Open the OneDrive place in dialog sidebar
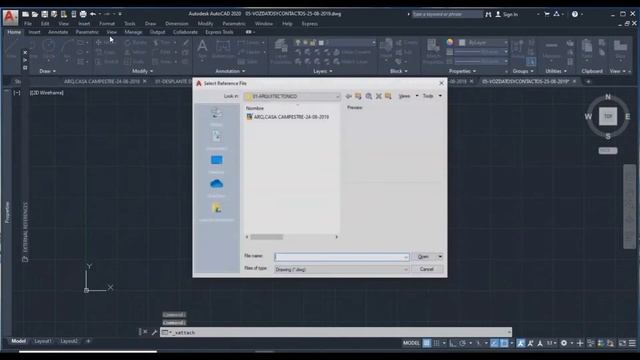Viewport: 640px width, 360px height. tap(216, 187)
